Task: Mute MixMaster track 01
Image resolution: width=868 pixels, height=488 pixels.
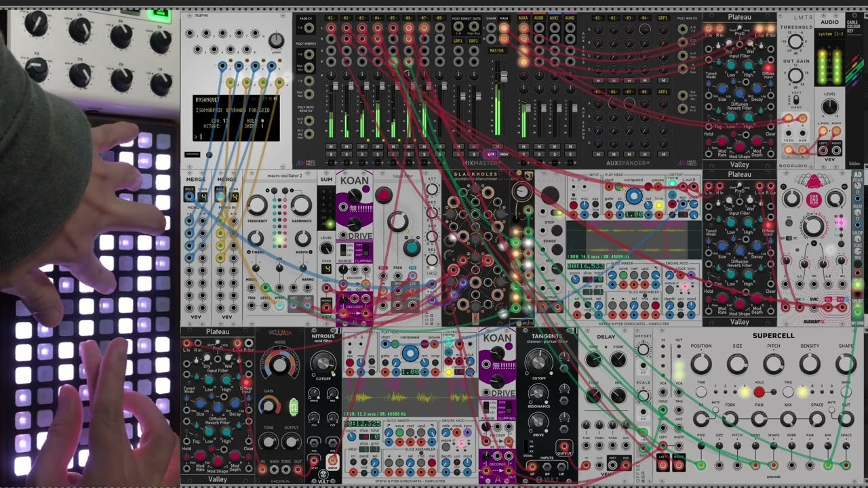Action: click(331, 146)
